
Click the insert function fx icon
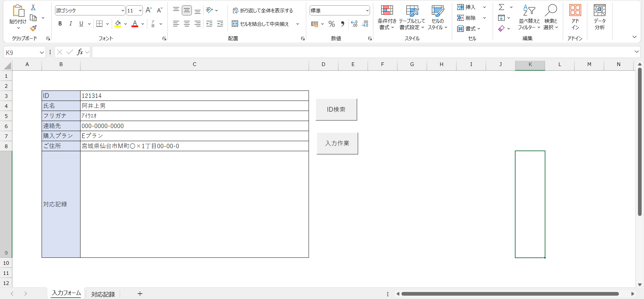pyautogui.click(x=80, y=52)
